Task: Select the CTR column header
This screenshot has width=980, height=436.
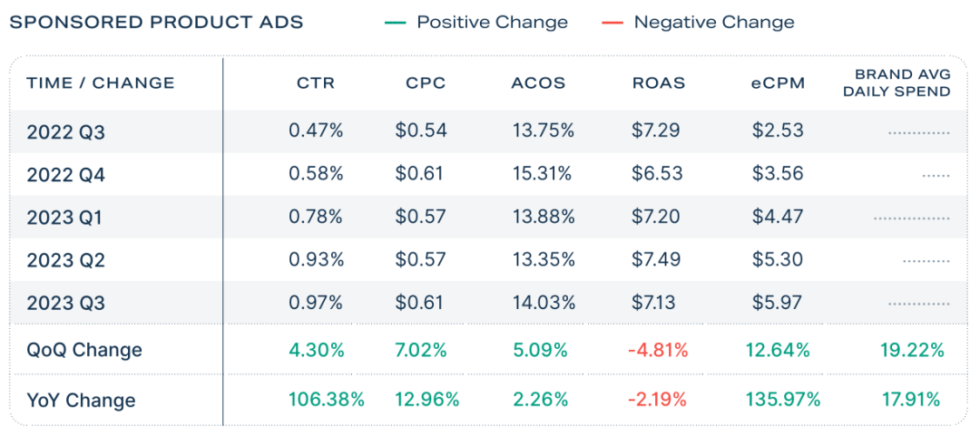Action: click(316, 83)
